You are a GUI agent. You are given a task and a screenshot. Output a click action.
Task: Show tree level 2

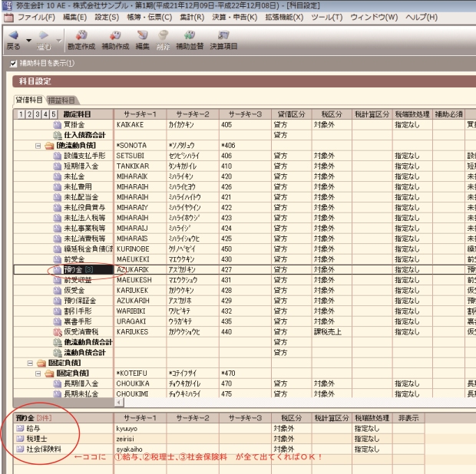(29, 114)
